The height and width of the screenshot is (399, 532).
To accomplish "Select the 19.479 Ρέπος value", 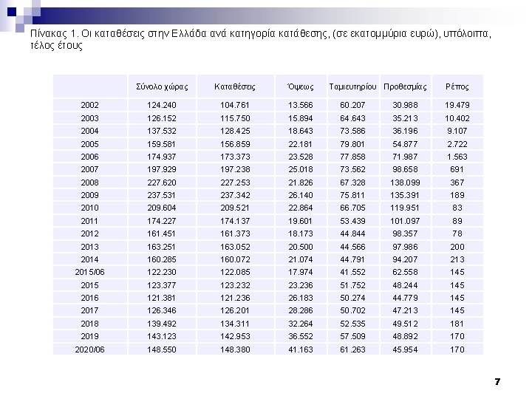I will (x=457, y=105).
